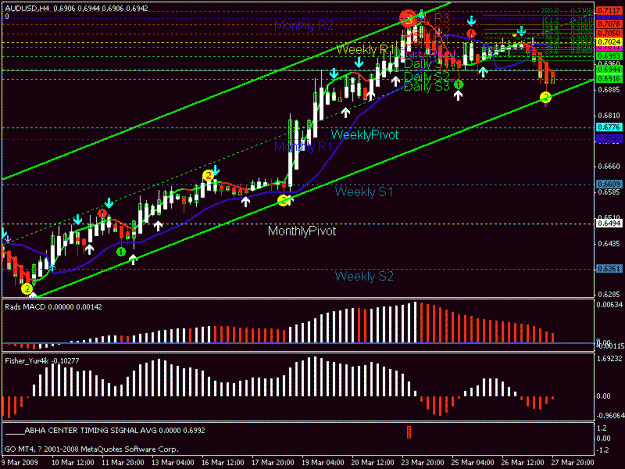The image size is (625, 469).
Task: Click the red 0.7050 price tag
Action: (609, 33)
